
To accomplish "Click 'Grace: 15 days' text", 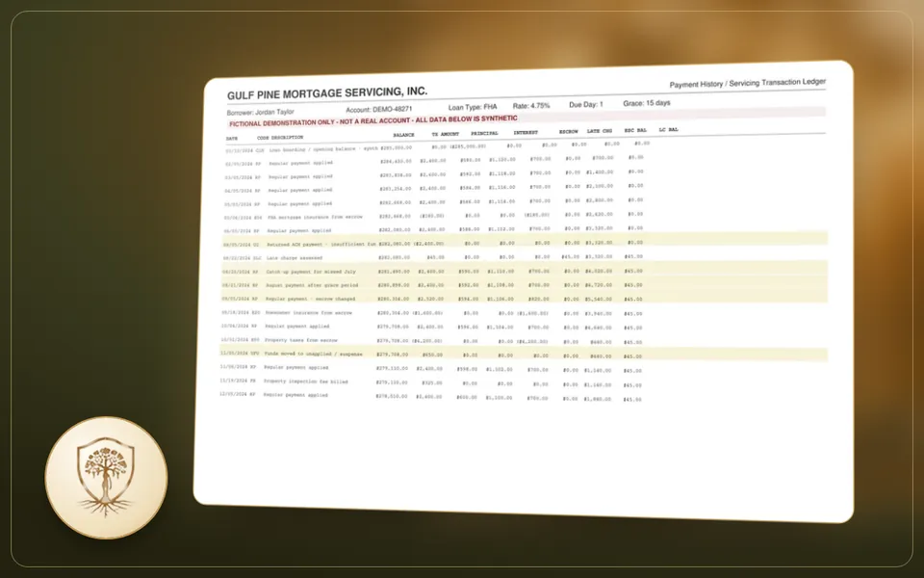I will tap(647, 103).
